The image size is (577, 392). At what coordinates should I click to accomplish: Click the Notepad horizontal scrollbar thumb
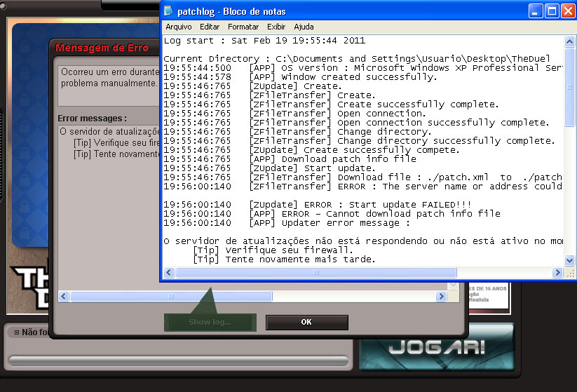316,272
